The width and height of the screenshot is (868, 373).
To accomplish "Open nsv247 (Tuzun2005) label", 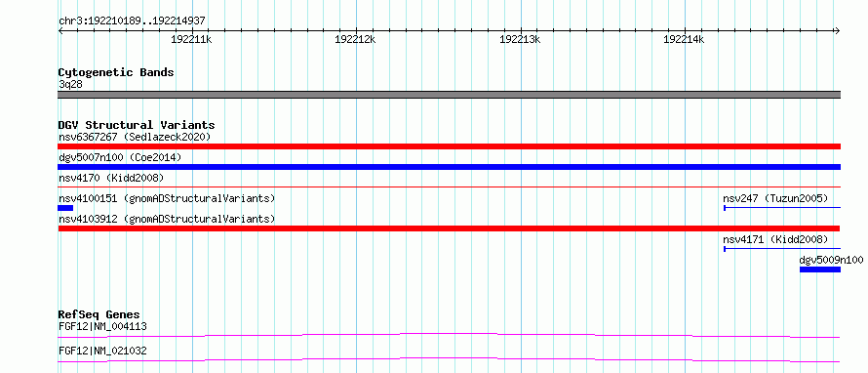I will tap(775, 198).
